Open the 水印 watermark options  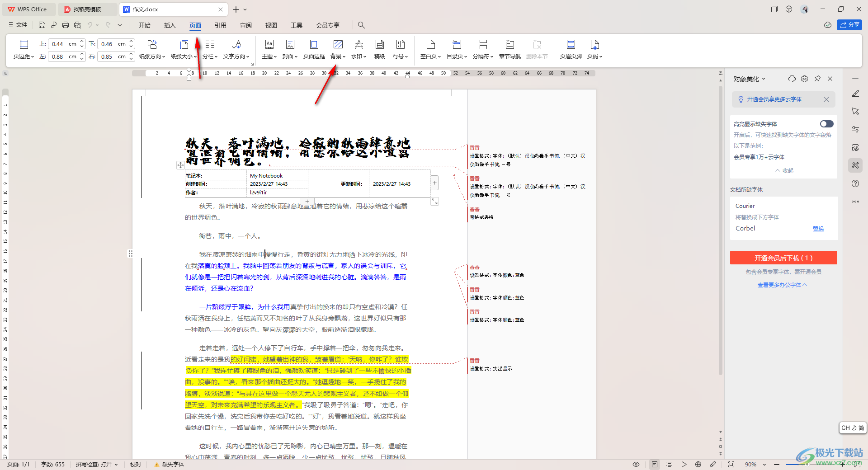tap(359, 56)
